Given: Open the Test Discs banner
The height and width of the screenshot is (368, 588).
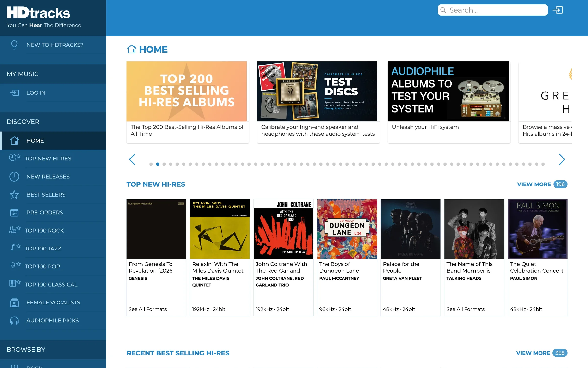Looking at the screenshot, I should click(317, 91).
